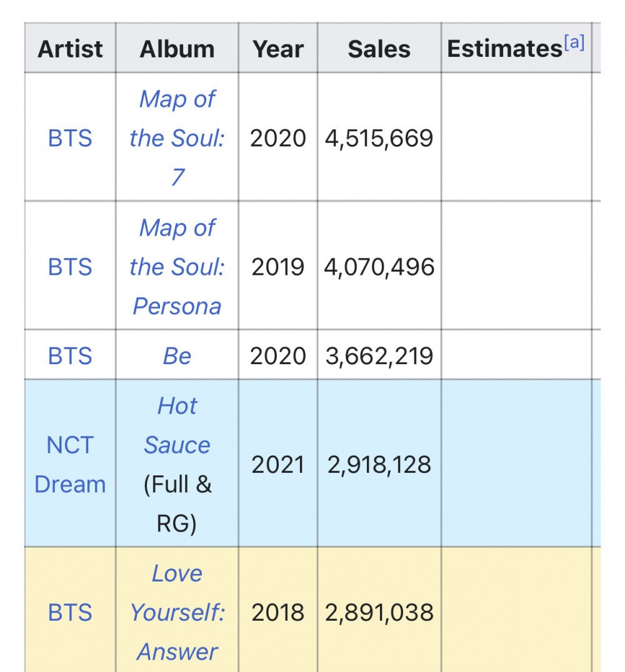Sort table by Album column header

click(x=177, y=49)
